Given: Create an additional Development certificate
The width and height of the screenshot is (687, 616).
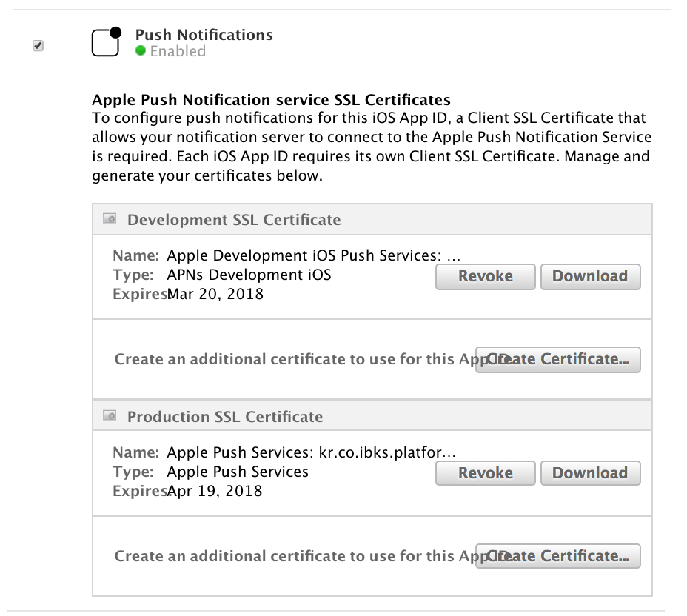Looking at the screenshot, I should (557, 359).
